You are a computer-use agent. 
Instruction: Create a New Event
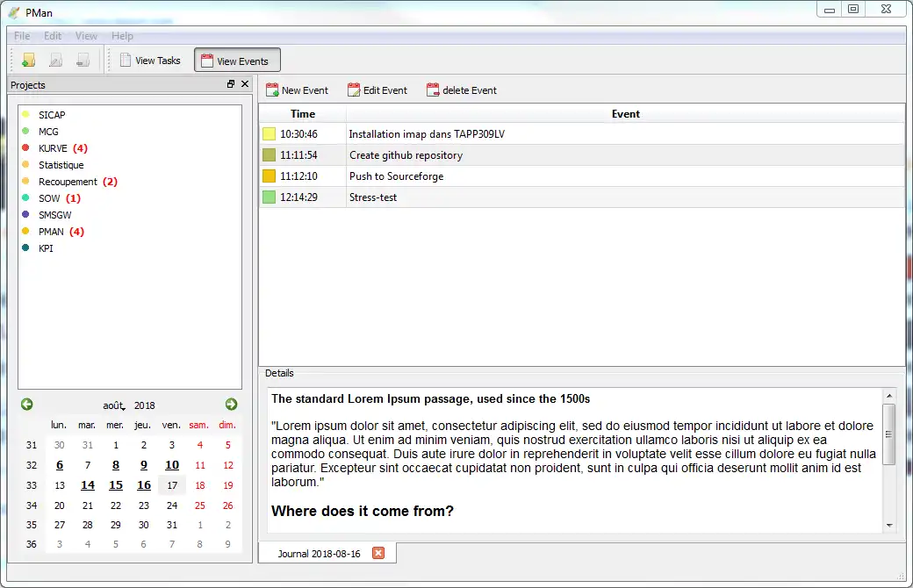[x=297, y=90]
